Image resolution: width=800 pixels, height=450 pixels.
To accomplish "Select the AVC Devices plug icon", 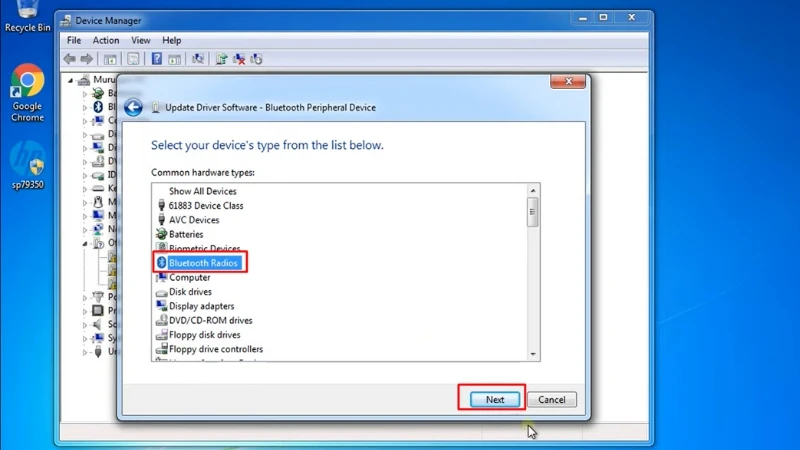I will coord(161,219).
